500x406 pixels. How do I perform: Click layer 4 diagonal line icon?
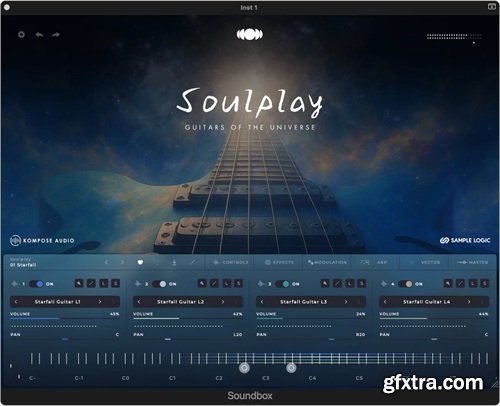pos(461,283)
